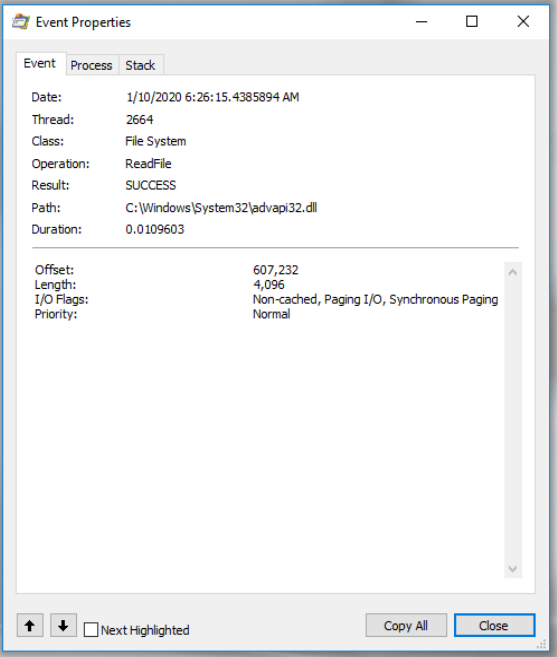Close the dialog with the X icon

pos(523,22)
